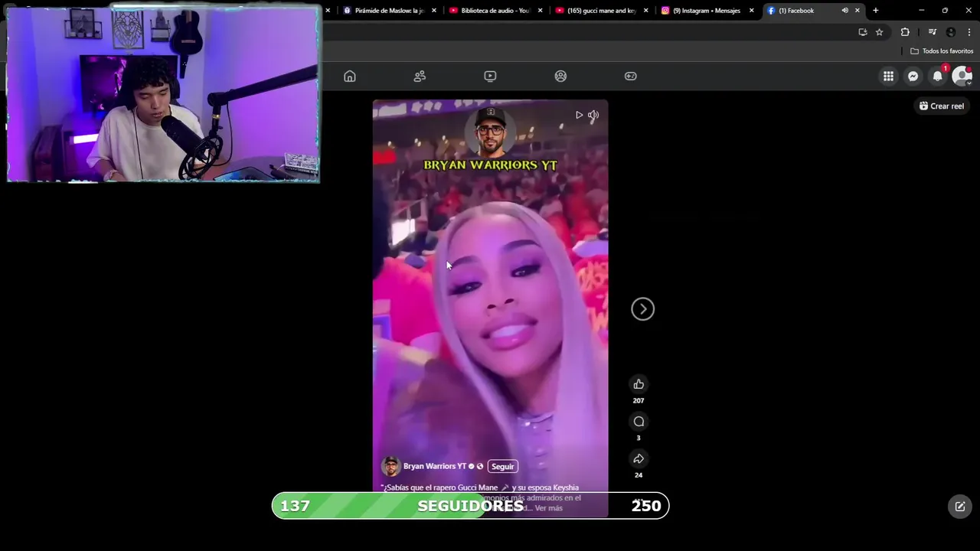Open the Chrome three-dot menu
The width and height of the screenshot is (980, 551).
(x=969, y=32)
